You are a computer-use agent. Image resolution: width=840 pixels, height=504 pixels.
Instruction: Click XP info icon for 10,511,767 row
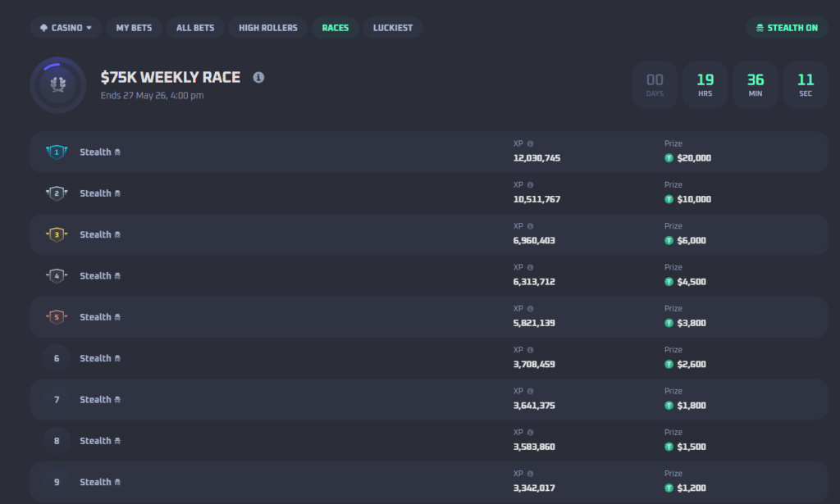coord(531,184)
